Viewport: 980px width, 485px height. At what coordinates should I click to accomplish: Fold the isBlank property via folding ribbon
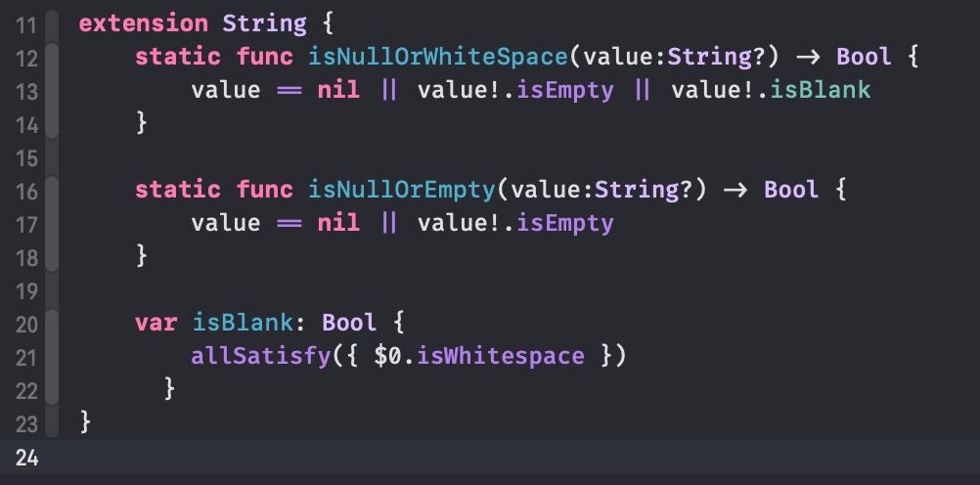[52, 356]
